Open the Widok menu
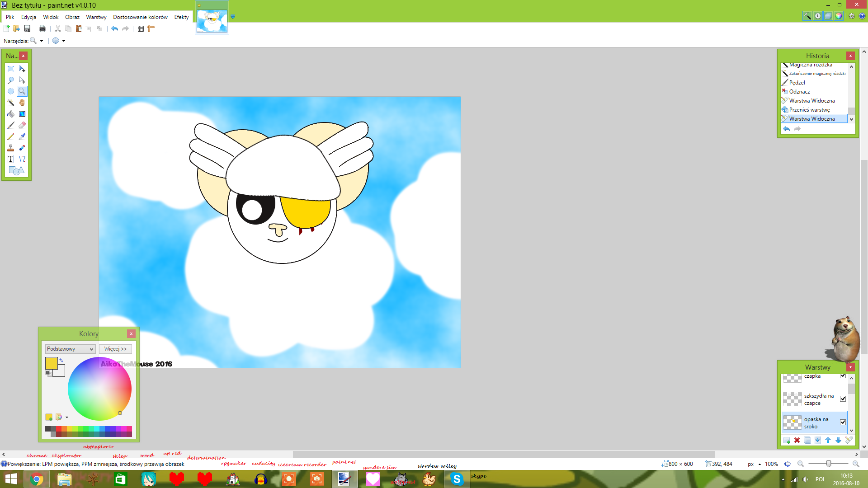The width and height of the screenshot is (868, 488). (51, 17)
